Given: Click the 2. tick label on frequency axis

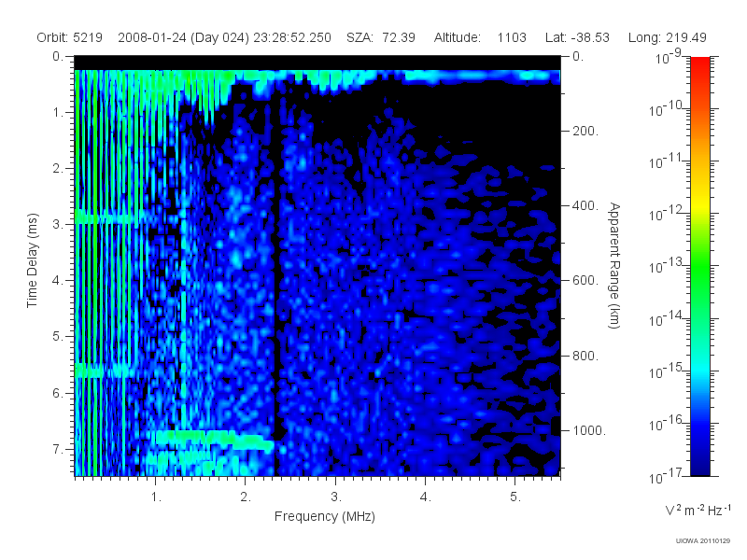Looking at the screenshot, I should (246, 497).
